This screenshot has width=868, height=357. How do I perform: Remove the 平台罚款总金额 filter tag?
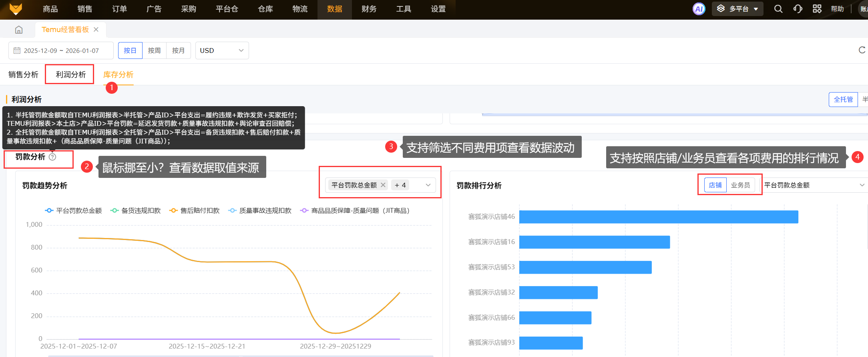(383, 185)
